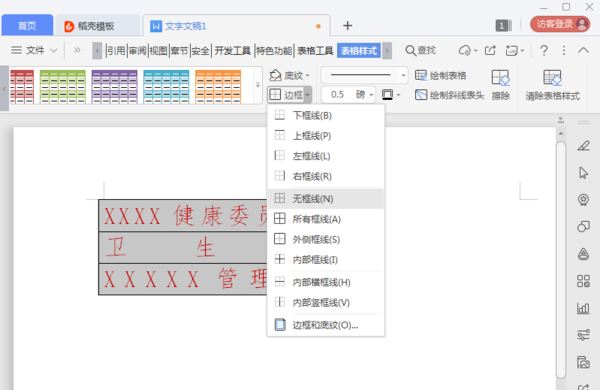Expand the table style gallery
The height and width of the screenshot is (390, 600).
click(258, 85)
